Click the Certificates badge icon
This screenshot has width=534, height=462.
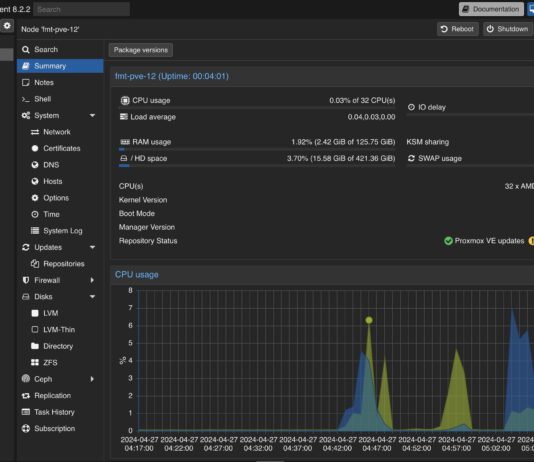point(35,148)
